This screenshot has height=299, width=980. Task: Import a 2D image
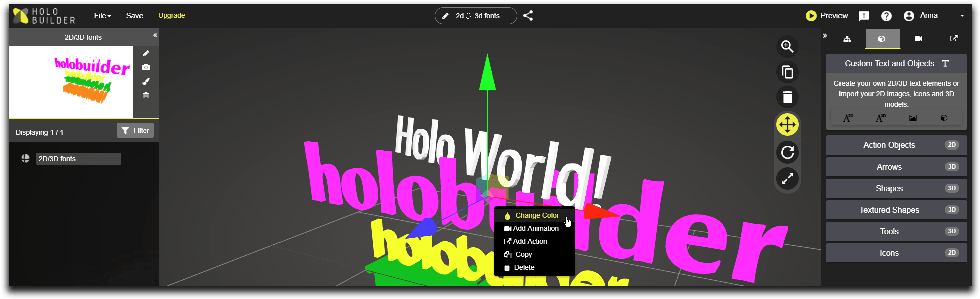[913, 118]
